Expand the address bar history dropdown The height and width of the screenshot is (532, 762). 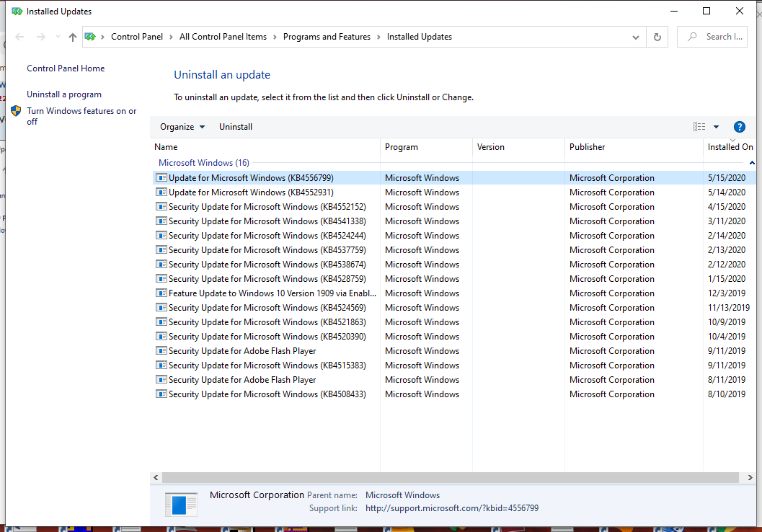click(x=635, y=37)
